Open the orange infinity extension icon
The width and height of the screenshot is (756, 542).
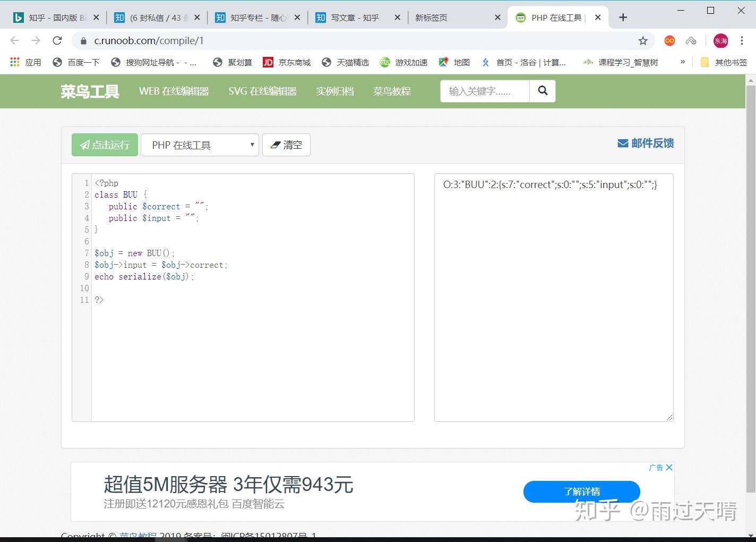(x=670, y=41)
